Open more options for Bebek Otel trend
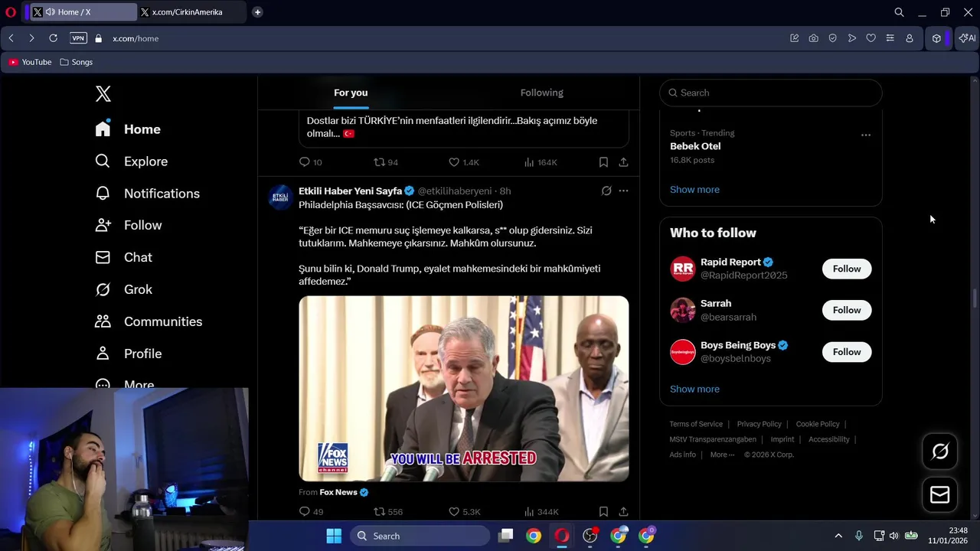980x551 pixels. pos(866,135)
